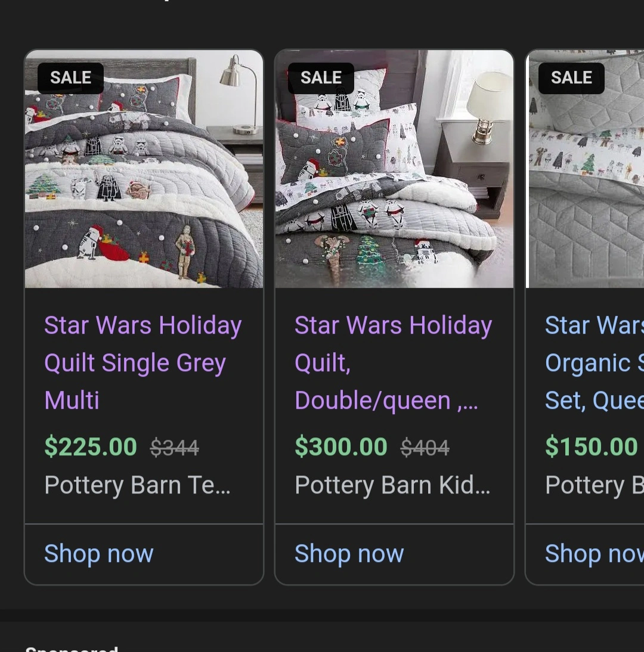644x652 pixels.
Task: Click the crossed-out $344 original price
Action: click(174, 448)
